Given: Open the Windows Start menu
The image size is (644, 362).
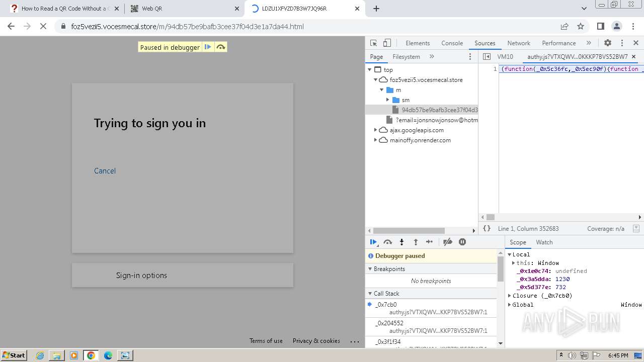Looking at the screenshot, I should pyautogui.click(x=14, y=355).
